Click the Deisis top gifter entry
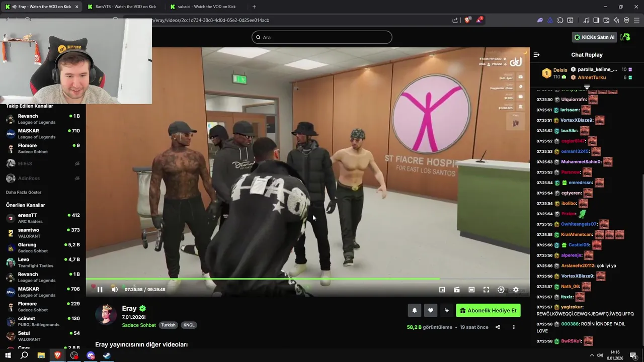 (x=553, y=73)
